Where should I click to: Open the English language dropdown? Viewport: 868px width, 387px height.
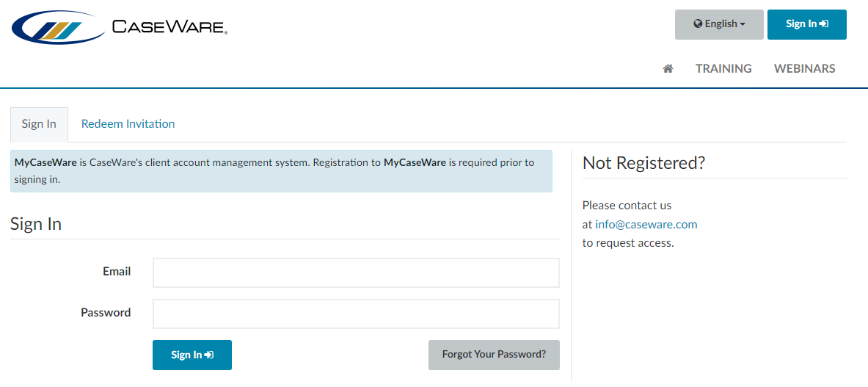tap(719, 24)
